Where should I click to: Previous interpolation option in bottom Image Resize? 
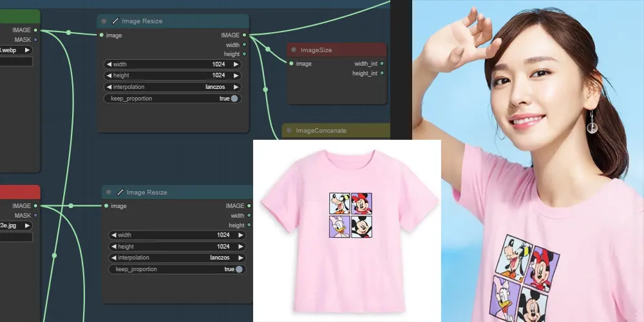point(114,258)
